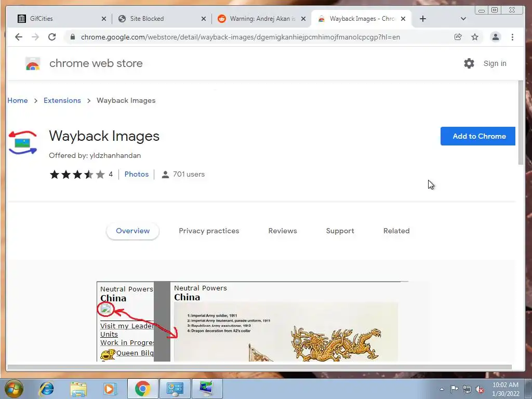
Task: Click the Chrome taskbar icon
Action: pos(142,389)
